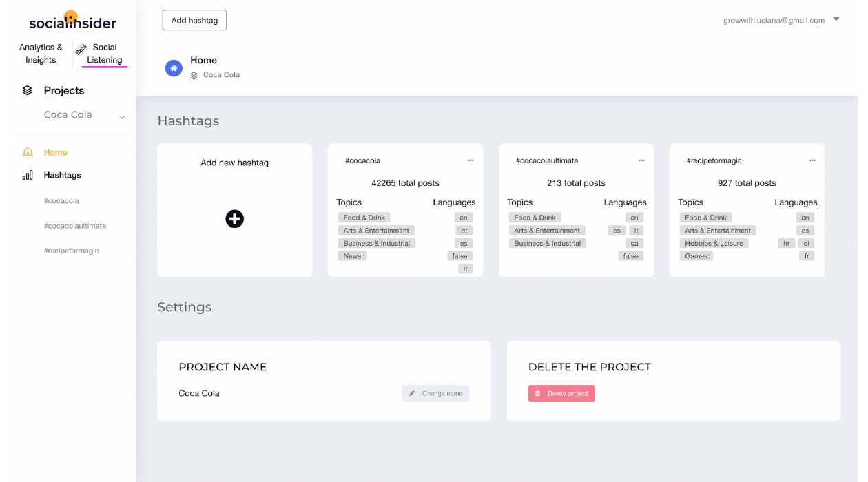This screenshot has width=868, height=482.
Task: Click the fr language tag on #recipeformagic
Action: click(805, 255)
